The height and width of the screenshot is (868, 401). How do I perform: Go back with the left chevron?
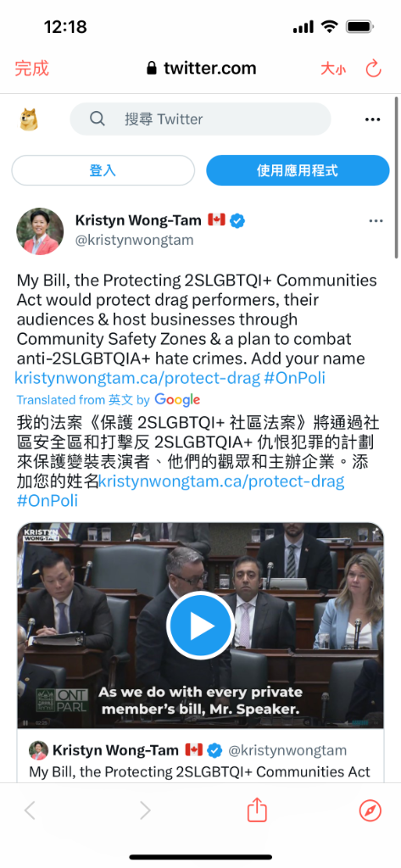tap(30, 811)
